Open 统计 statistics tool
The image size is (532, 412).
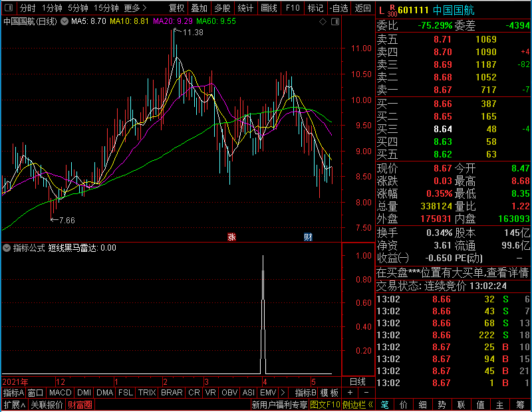pyautogui.click(x=245, y=8)
